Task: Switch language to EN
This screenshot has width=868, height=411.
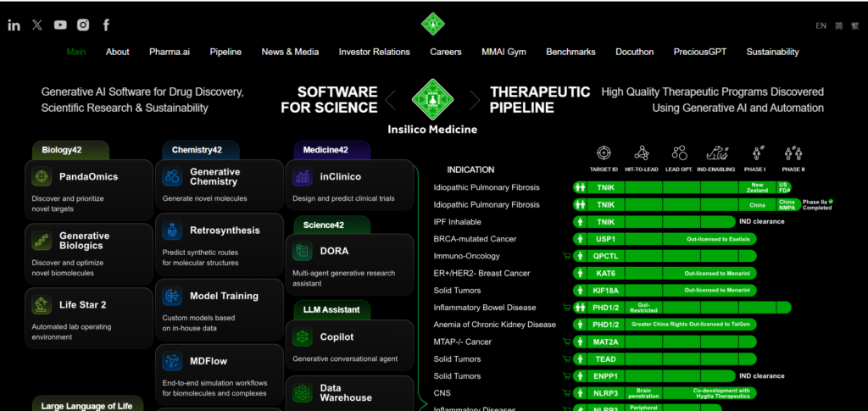Action: (821, 25)
